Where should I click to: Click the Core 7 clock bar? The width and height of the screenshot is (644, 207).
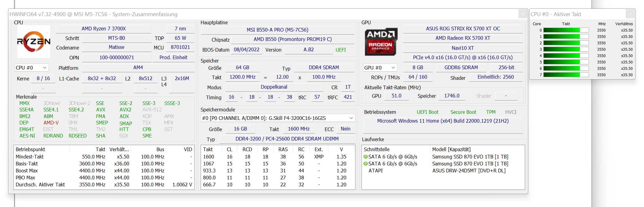(566, 75)
